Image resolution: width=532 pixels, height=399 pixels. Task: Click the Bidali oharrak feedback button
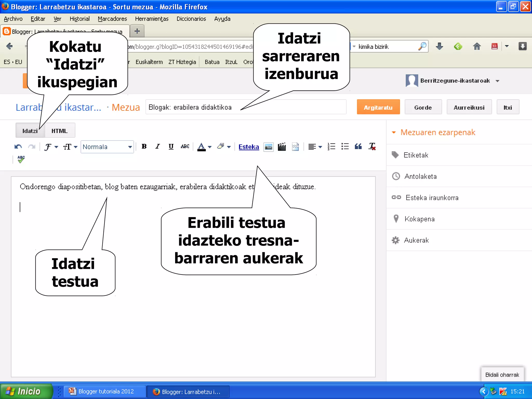(x=502, y=375)
